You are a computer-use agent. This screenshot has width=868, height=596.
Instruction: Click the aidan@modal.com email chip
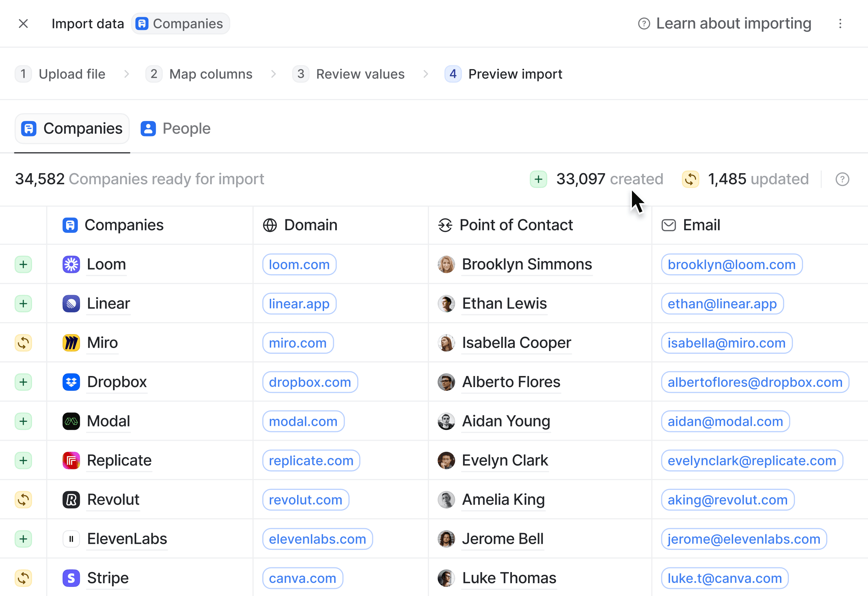(x=725, y=421)
